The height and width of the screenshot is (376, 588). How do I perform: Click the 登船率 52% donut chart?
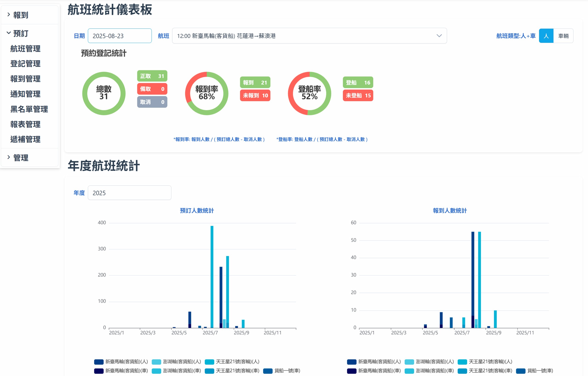click(309, 93)
